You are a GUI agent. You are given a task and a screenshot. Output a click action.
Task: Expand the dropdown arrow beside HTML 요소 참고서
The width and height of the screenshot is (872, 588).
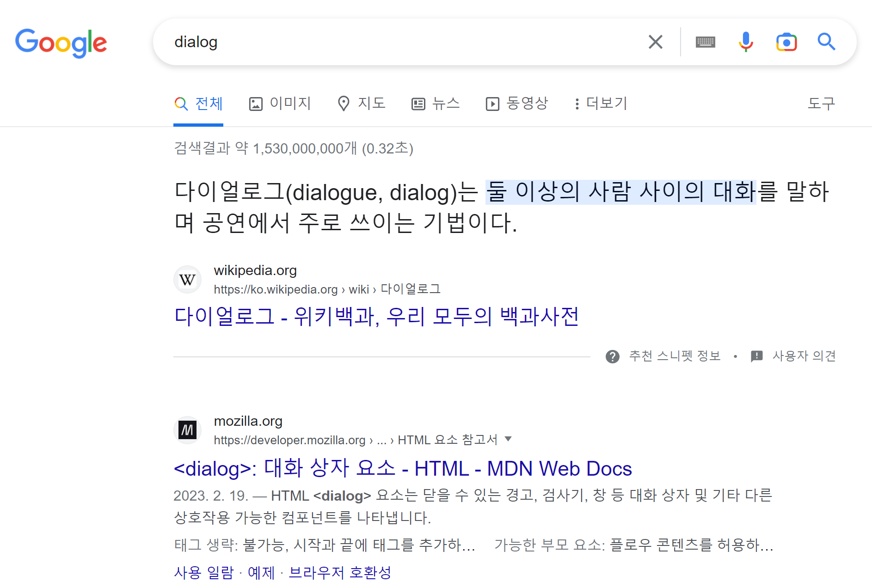(508, 439)
